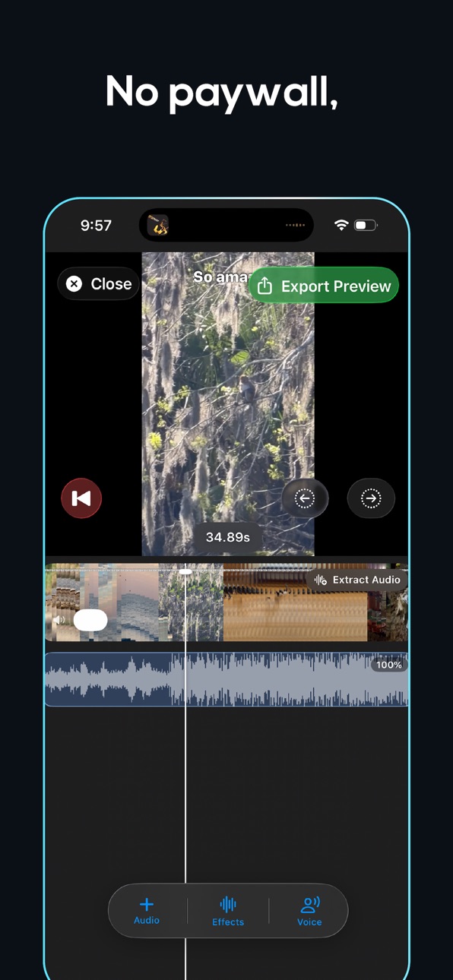Tap the speaker volume icon on clip
The image size is (453, 980).
pos(59,621)
